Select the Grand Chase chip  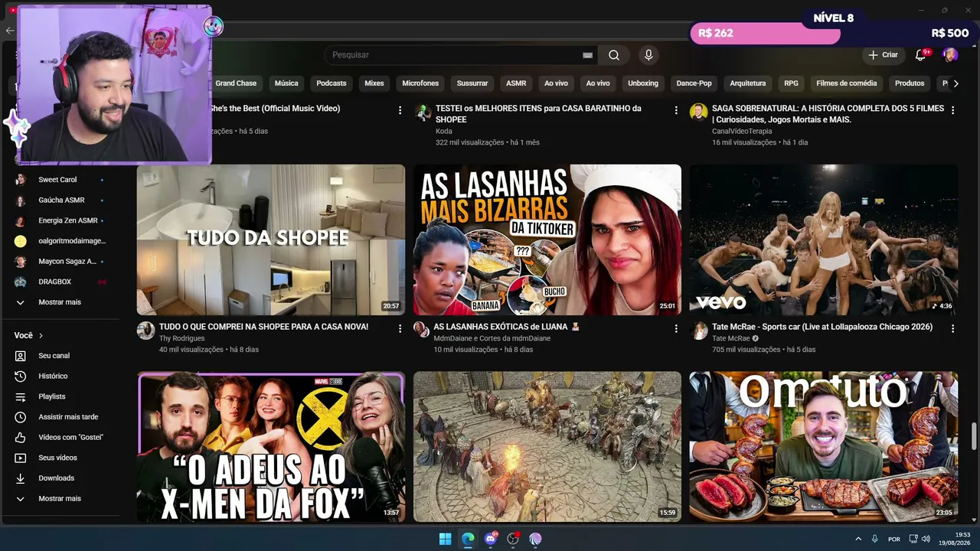(x=236, y=83)
